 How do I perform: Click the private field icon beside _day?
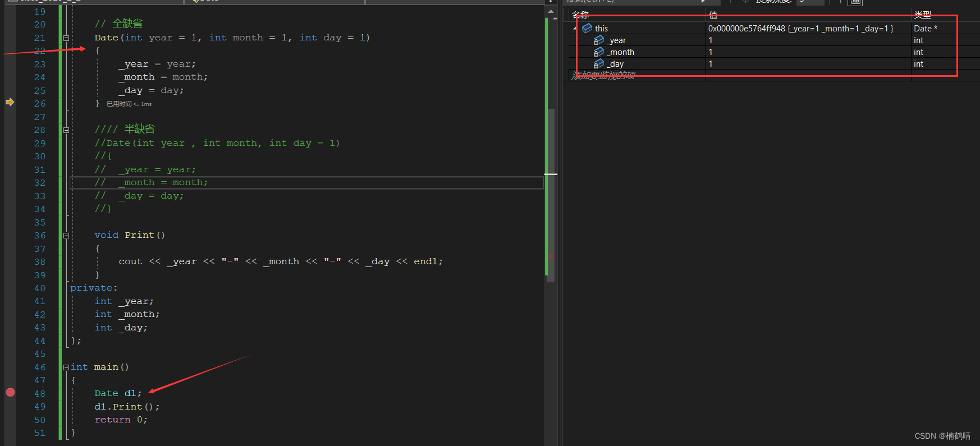click(x=599, y=64)
